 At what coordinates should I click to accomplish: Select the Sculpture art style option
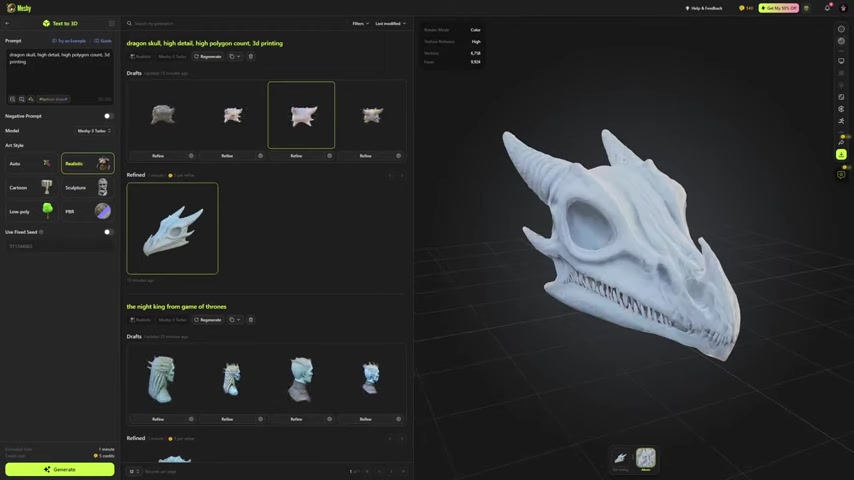coord(88,187)
